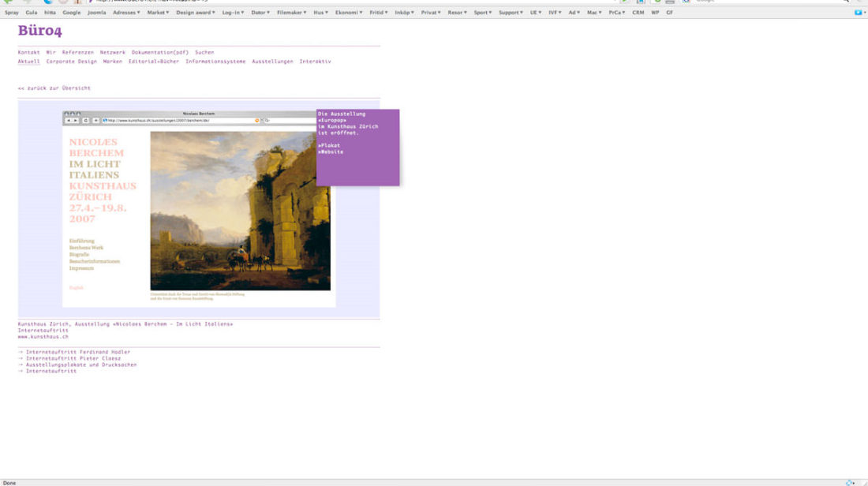Open the Dator bookmark folder
Viewport: 868px width, 486px height.
tap(260, 12)
